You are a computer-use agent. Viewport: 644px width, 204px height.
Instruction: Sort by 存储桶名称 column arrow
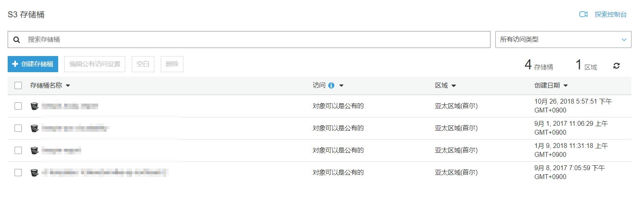[68, 85]
